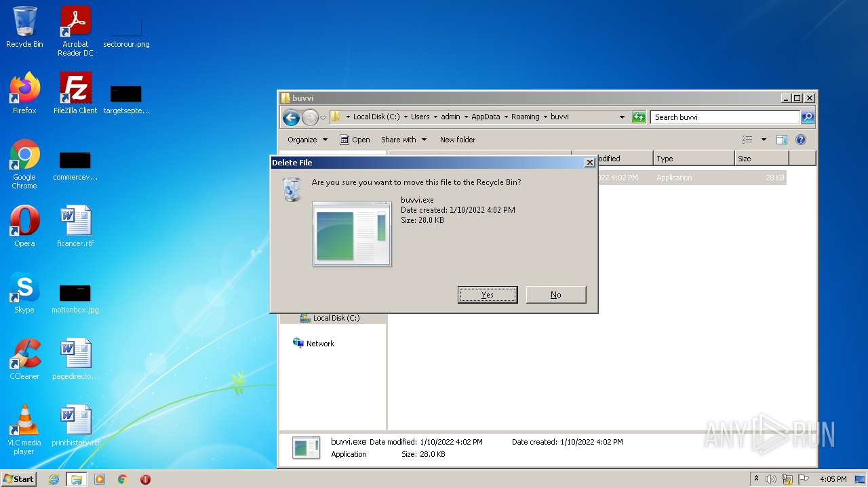
Task: Select Local Disk (C:) in the address bar
Action: tap(377, 117)
